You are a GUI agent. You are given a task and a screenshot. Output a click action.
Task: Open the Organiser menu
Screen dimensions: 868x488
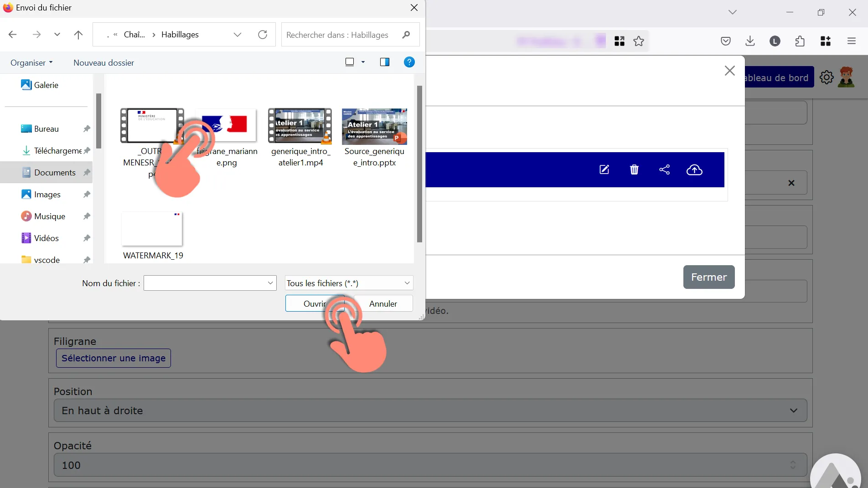[31, 63]
